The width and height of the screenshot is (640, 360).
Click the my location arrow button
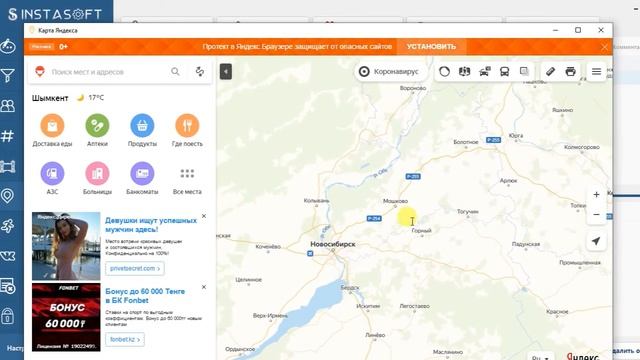[x=596, y=241]
